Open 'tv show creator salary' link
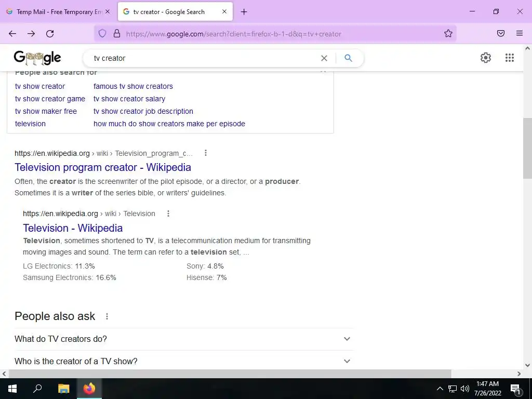The width and height of the screenshot is (532, 399). [129, 99]
